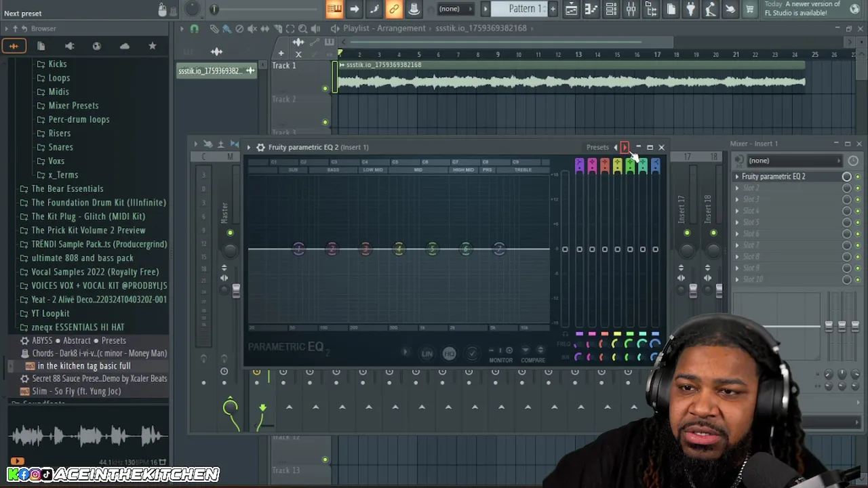Open the Fruity parametric EQ 2 plugin menu arrow

[248, 147]
